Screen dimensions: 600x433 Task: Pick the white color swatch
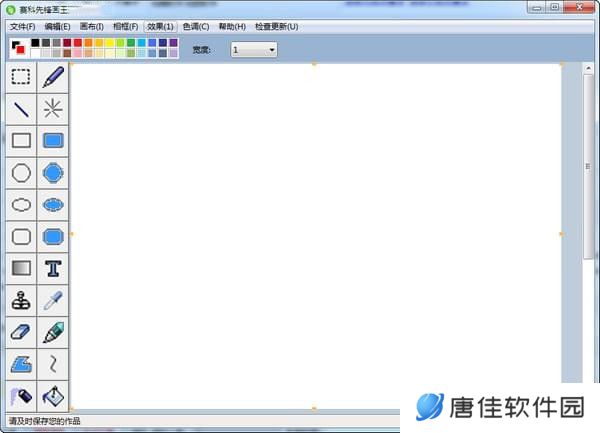[x=35, y=53]
